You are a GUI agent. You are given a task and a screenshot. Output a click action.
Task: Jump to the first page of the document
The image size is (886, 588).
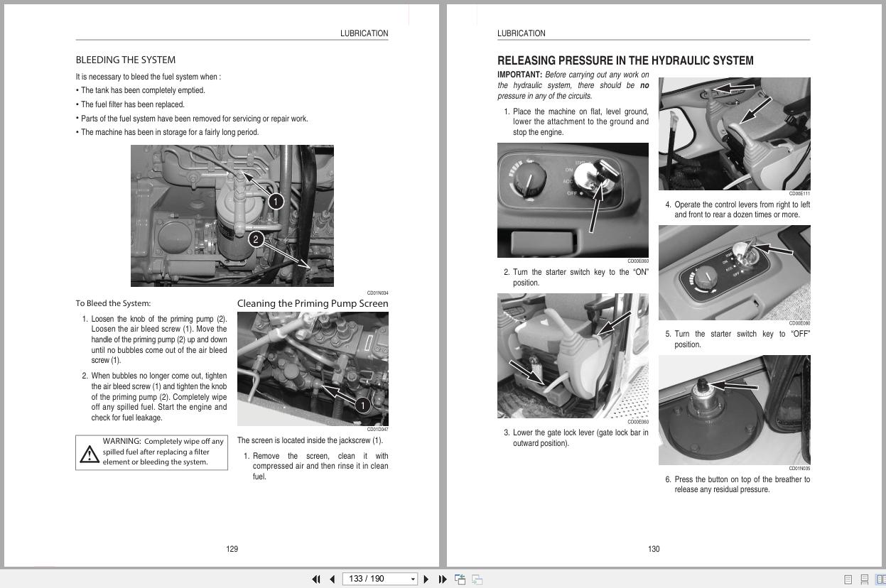(x=317, y=579)
